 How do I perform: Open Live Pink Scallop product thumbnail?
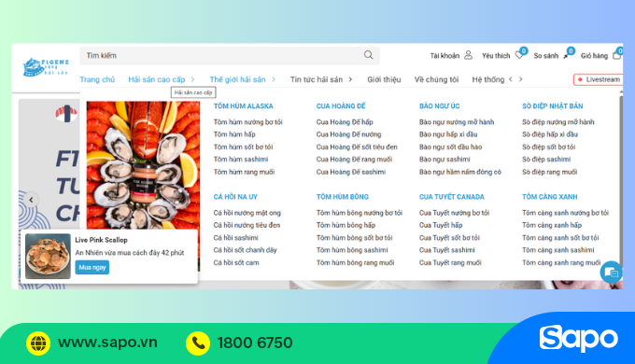click(x=48, y=257)
